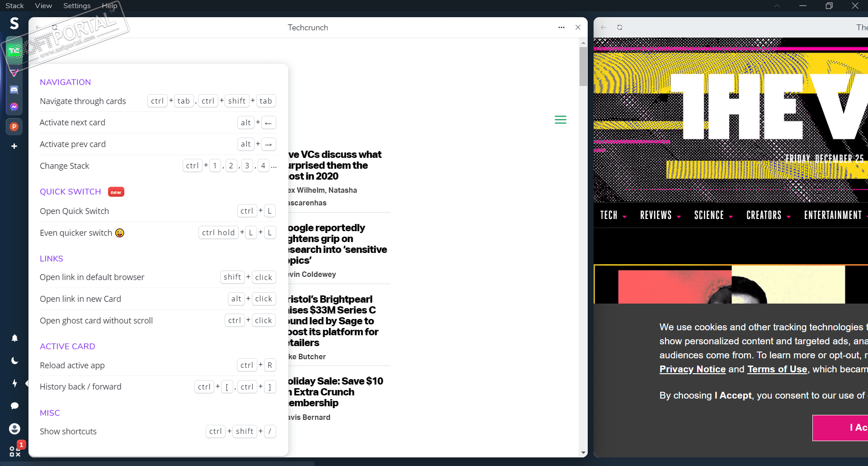Accept cookies with the pink I Accept button

[840, 428]
